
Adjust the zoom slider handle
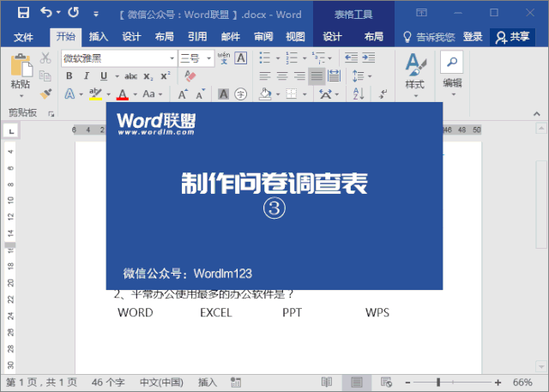tap(438, 383)
